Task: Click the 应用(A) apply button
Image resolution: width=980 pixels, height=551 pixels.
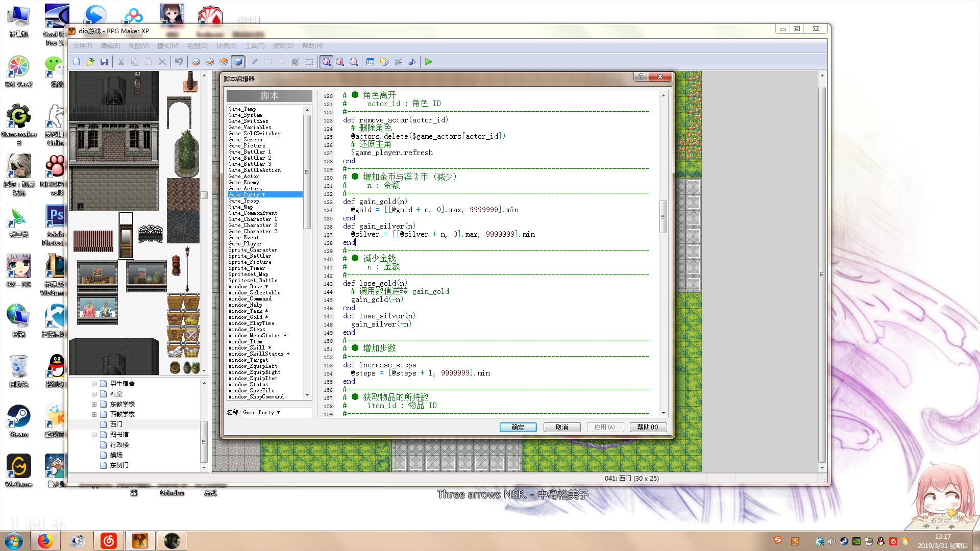Action: [x=605, y=427]
